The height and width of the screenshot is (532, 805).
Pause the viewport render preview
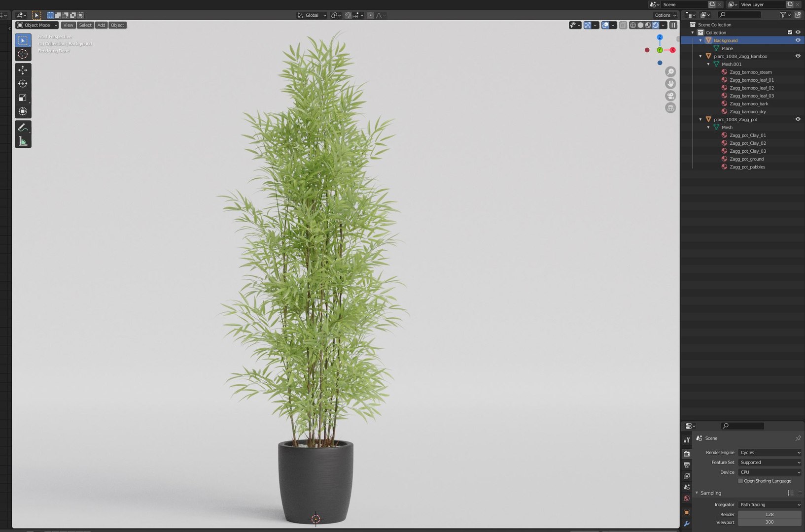(673, 25)
